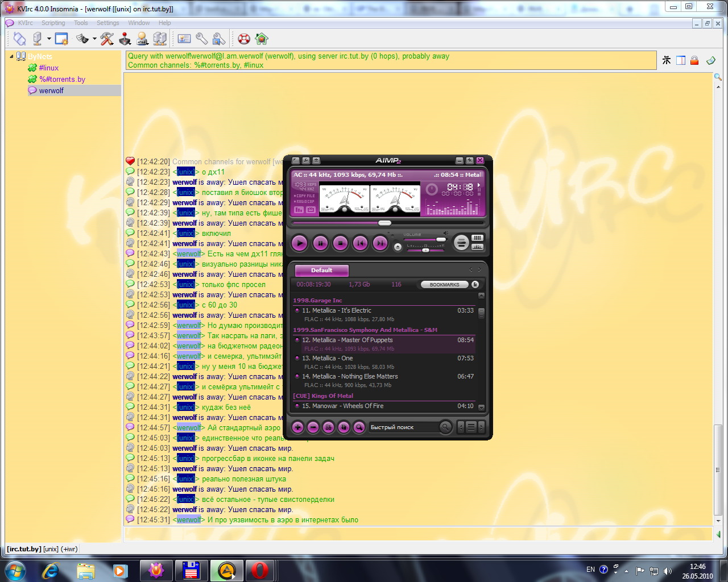Open the Help menu
This screenshot has width=728, height=582.
165,23
